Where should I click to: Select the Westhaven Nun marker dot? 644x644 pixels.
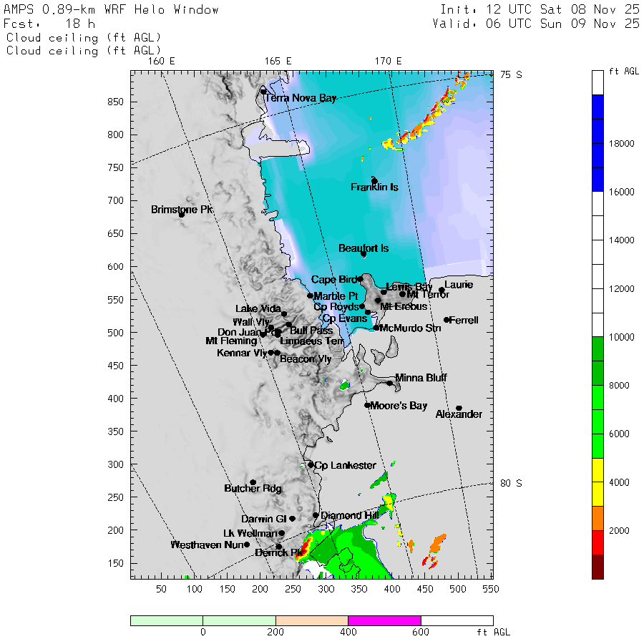pyautogui.click(x=247, y=545)
